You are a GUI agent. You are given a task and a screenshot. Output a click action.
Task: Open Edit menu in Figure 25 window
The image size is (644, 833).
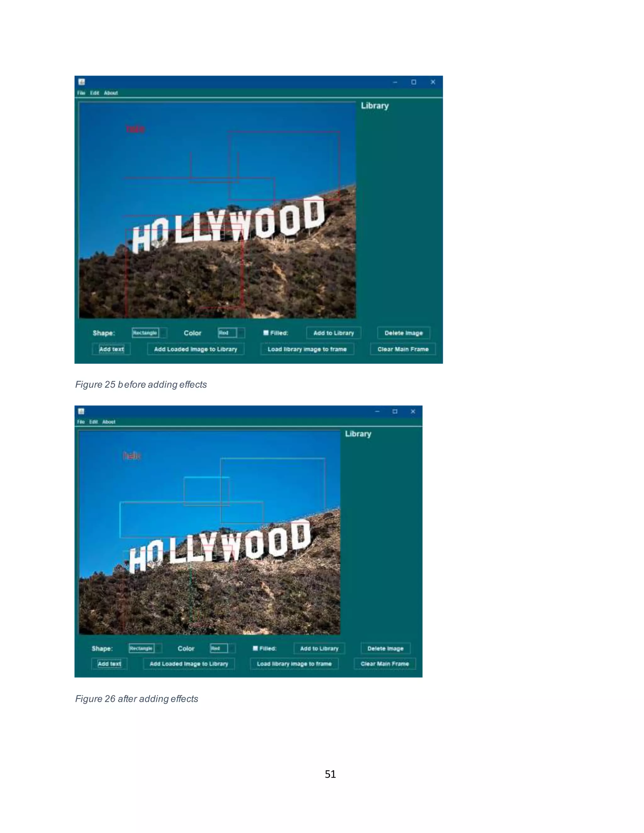click(95, 93)
